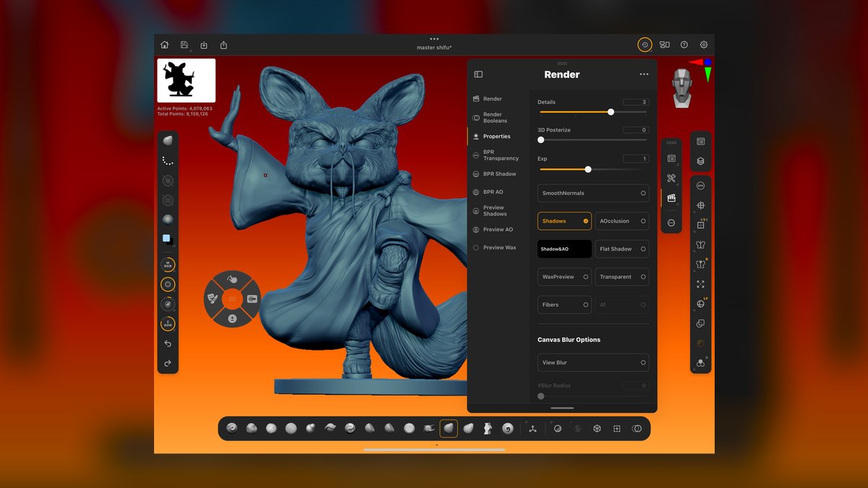Enable the Fibers toggle
Screen dimensions: 868x488
tap(564, 304)
